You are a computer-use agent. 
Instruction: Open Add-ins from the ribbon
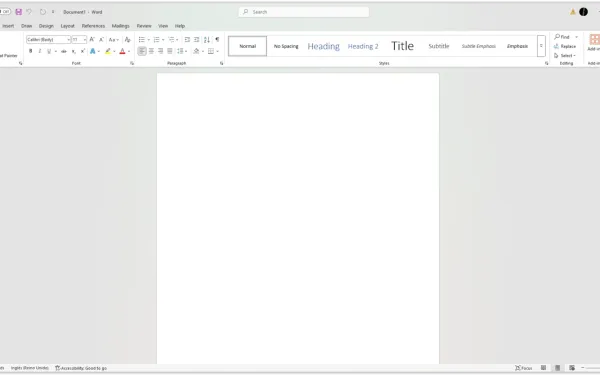pos(594,42)
